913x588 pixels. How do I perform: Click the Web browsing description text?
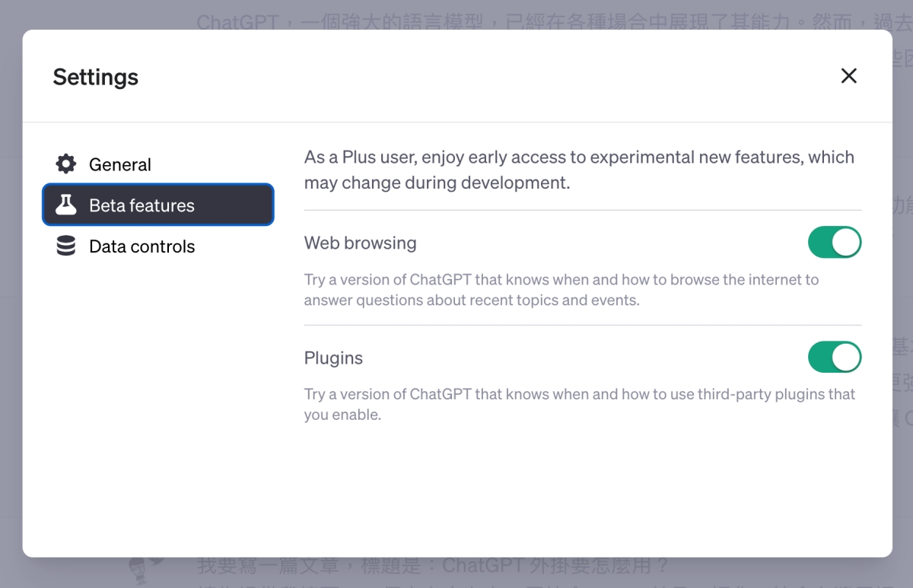click(561, 290)
